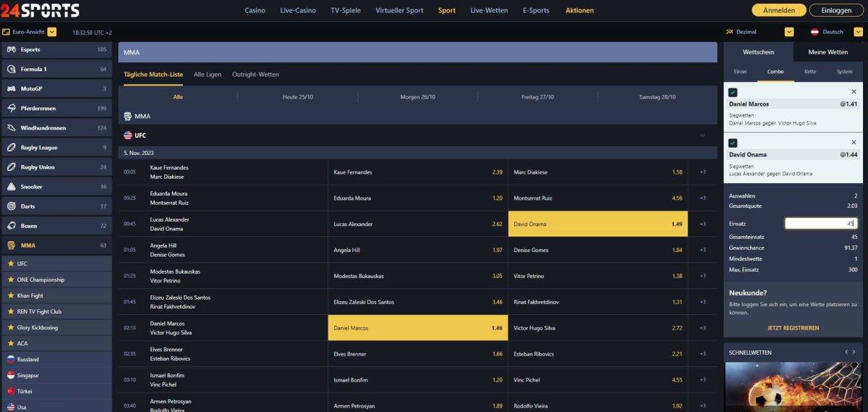Click the star next to REN TV Fight Club

tap(10, 311)
